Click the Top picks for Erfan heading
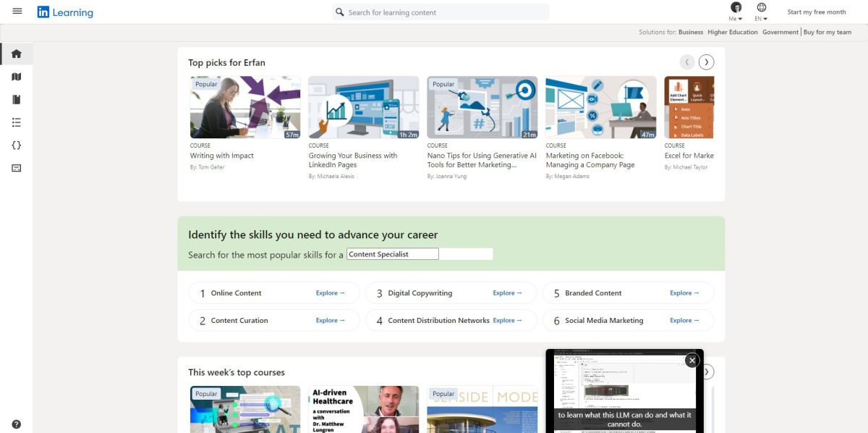 (x=226, y=63)
